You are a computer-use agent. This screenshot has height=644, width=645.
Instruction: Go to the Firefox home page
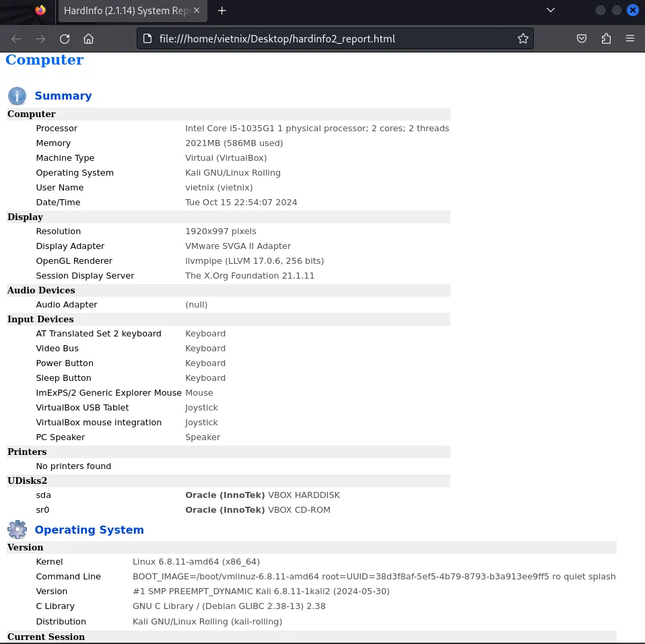coord(88,38)
